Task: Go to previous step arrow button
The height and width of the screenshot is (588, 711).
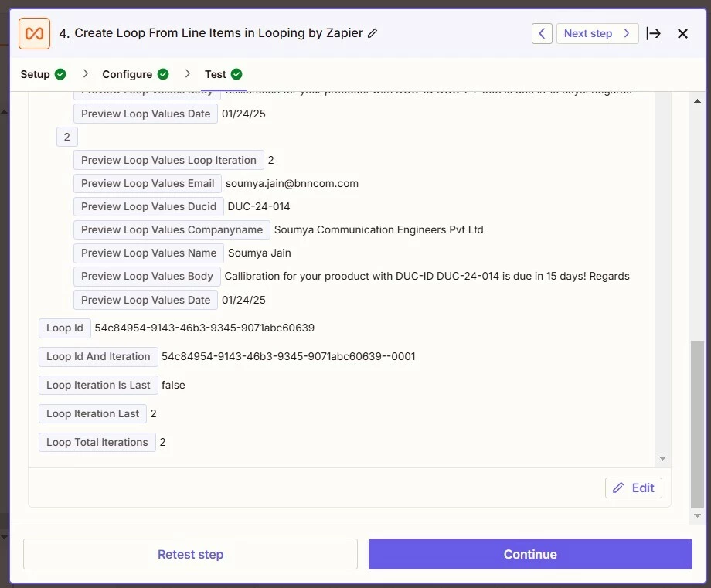Action: click(542, 33)
